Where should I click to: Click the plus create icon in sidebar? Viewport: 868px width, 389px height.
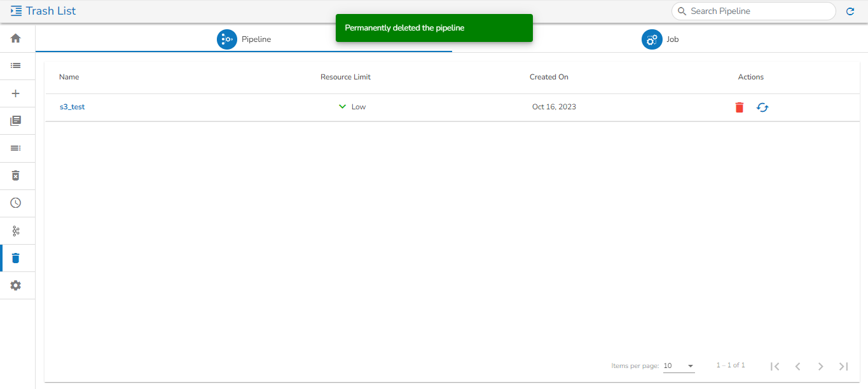(x=16, y=93)
